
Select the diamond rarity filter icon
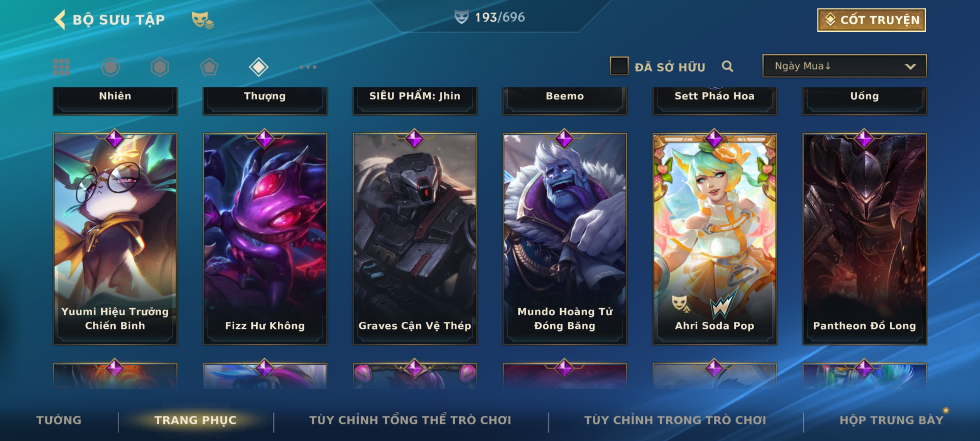(258, 67)
